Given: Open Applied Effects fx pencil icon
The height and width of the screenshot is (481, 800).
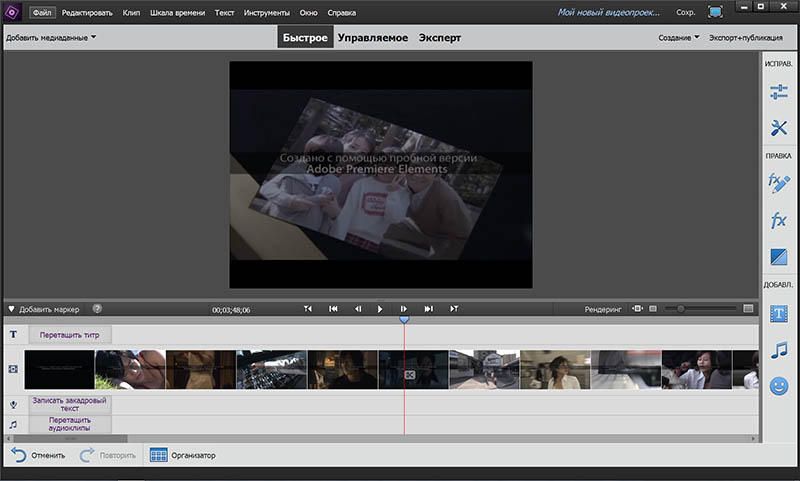Looking at the screenshot, I should [779, 183].
